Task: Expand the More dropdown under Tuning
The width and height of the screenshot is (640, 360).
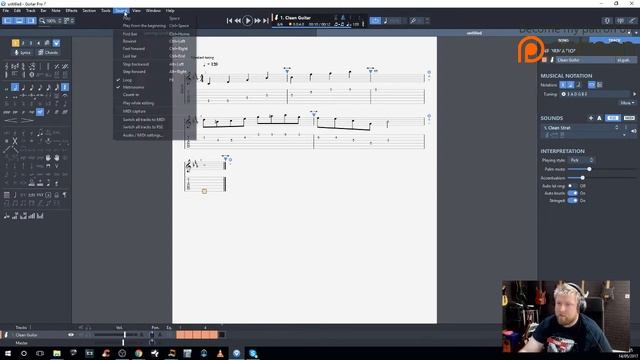Action: point(627,103)
